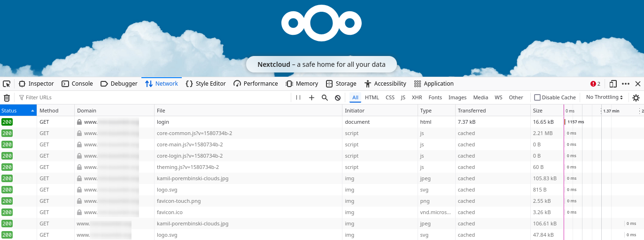Viewport: 644px width, 240px height.
Task: Open network search with magnifier icon
Action: click(x=325, y=97)
